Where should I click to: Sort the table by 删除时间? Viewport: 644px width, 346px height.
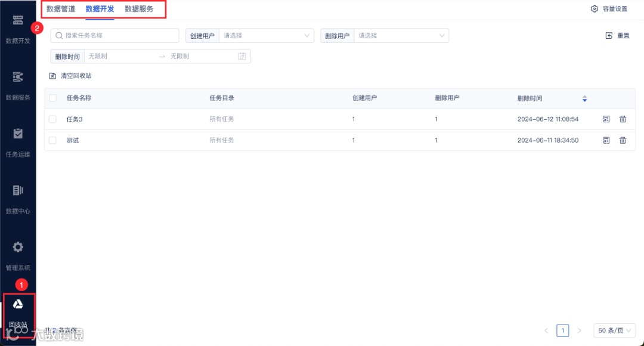point(584,98)
